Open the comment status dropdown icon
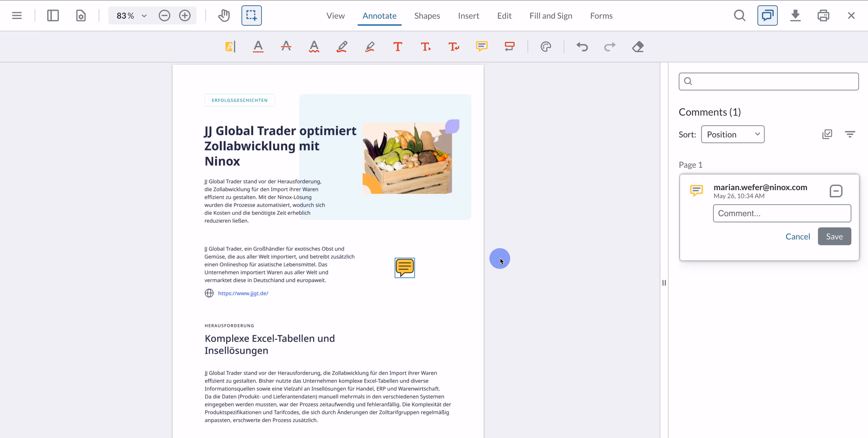This screenshot has height=438, width=868. pos(836,191)
